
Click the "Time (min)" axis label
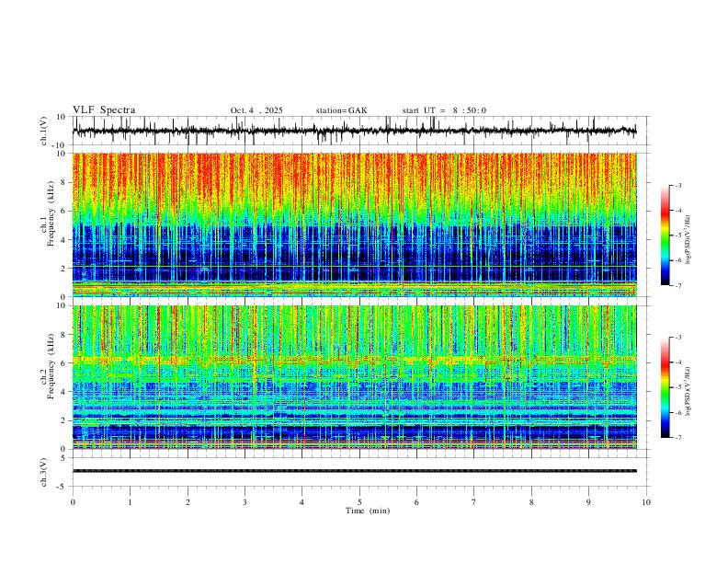(368, 511)
